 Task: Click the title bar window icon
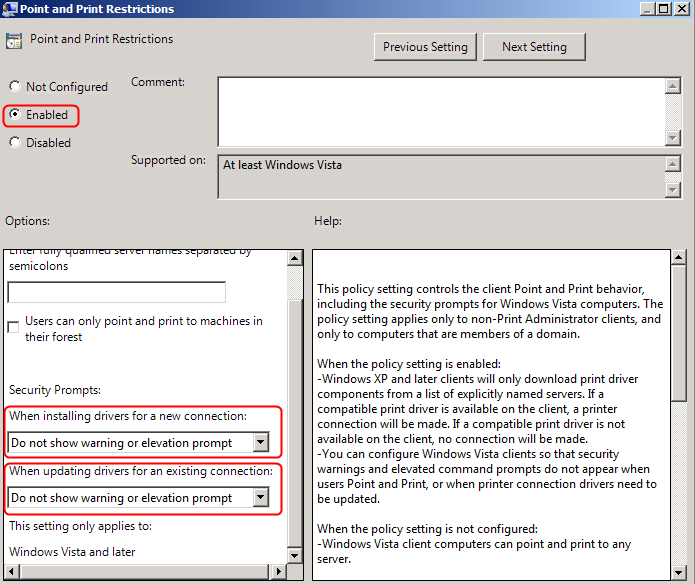9,9
